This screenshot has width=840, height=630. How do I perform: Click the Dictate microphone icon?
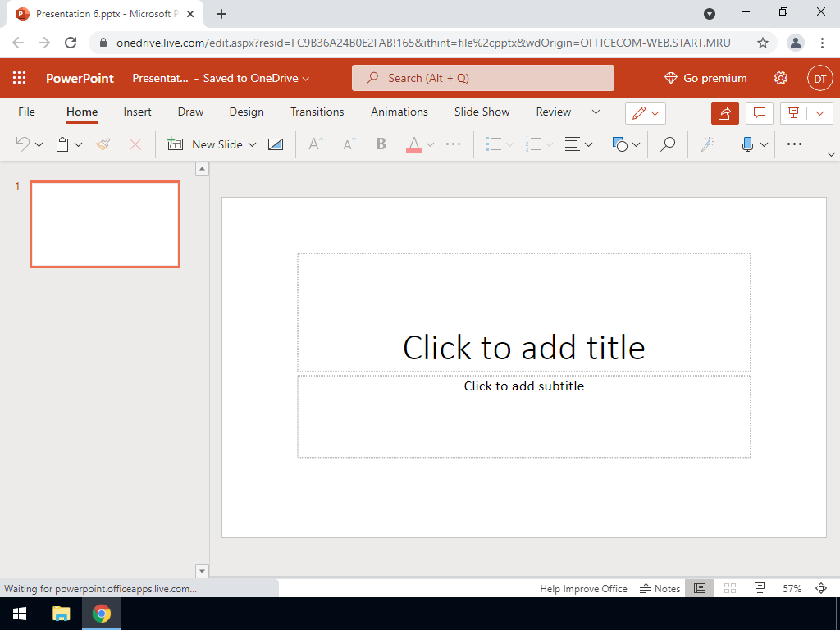(746, 144)
